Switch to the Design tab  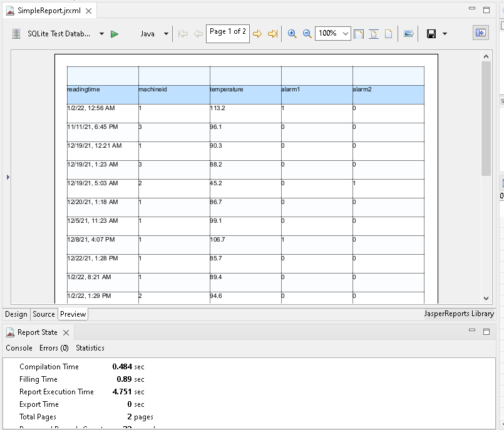[16, 314]
